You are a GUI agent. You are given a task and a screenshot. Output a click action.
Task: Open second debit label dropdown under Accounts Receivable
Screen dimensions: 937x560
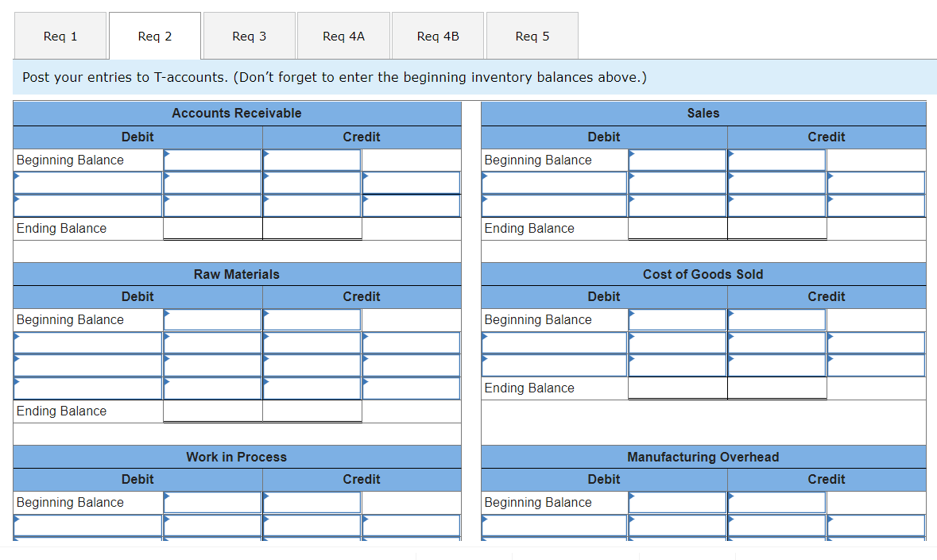[x=88, y=206]
